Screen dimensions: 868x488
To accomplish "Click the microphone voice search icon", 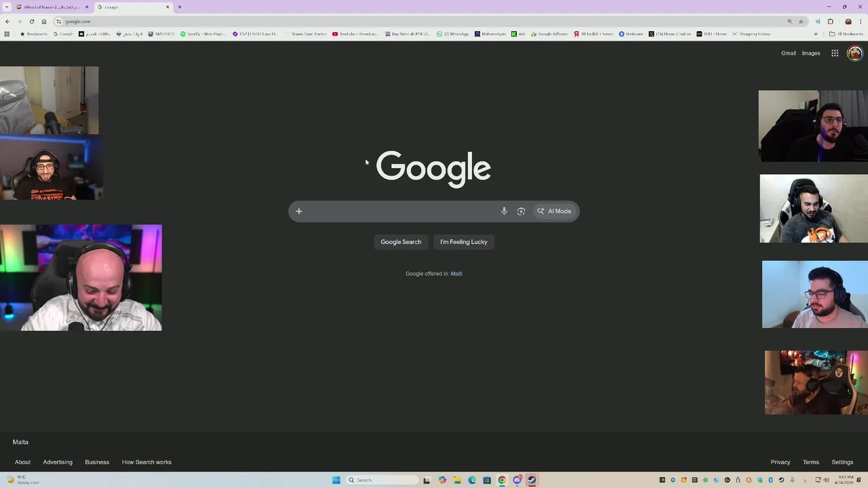I will (504, 211).
